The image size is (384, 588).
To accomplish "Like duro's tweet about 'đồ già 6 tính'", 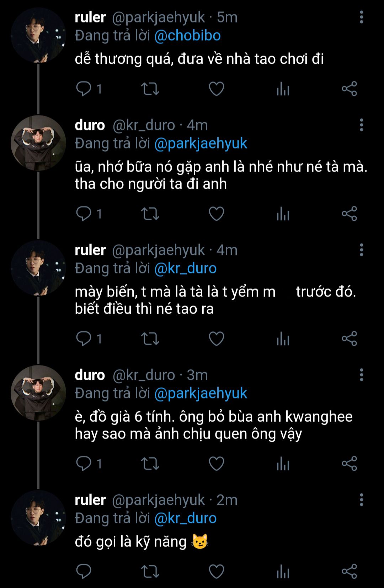I will (x=216, y=463).
